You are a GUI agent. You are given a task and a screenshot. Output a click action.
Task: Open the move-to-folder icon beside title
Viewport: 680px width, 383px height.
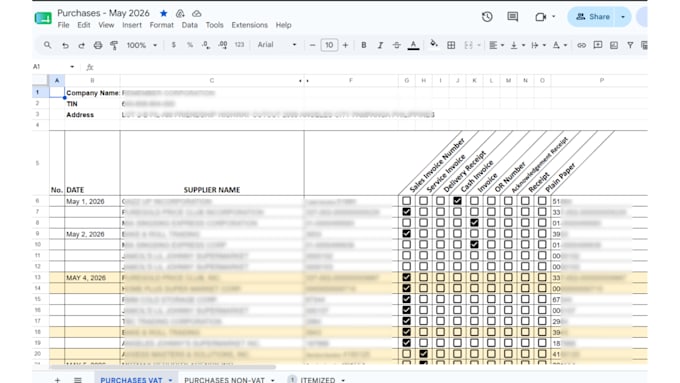click(x=180, y=13)
